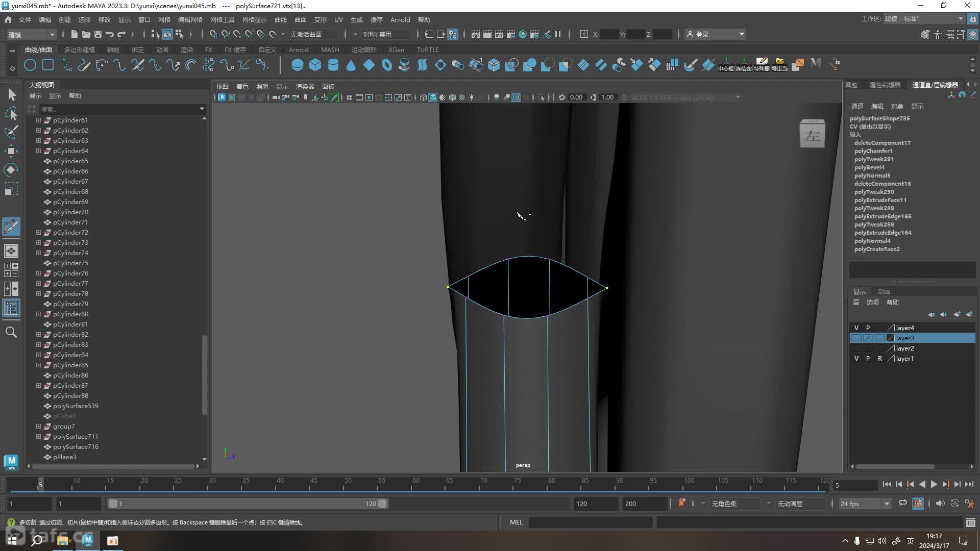Click the Open Scene folder icon

click(86, 34)
